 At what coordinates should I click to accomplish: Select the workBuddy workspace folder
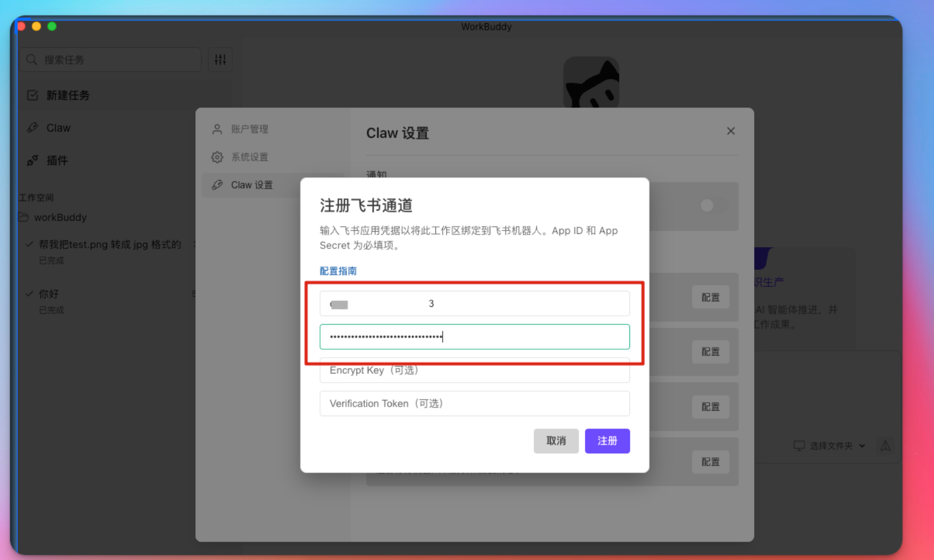[x=60, y=217]
